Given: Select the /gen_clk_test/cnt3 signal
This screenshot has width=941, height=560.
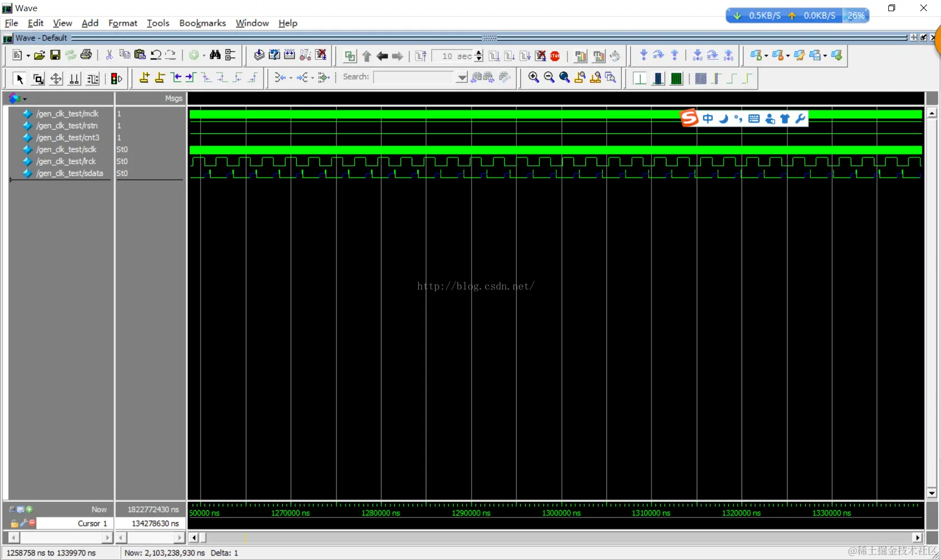Looking at the screenshot, I should pyautogui.click(x=68, y=137).
